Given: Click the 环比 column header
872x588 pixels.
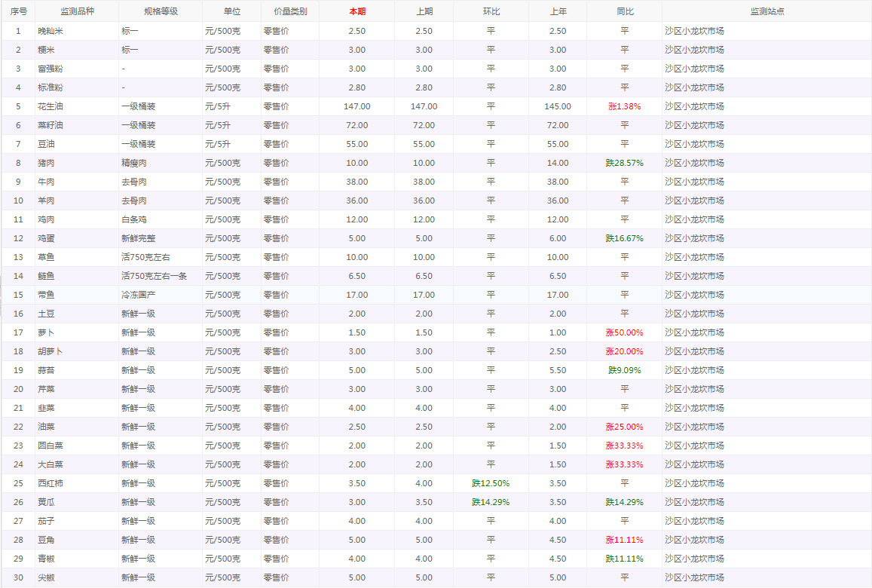Looking at the screenshot, I should pyautogui.click(x=491, y=11).
